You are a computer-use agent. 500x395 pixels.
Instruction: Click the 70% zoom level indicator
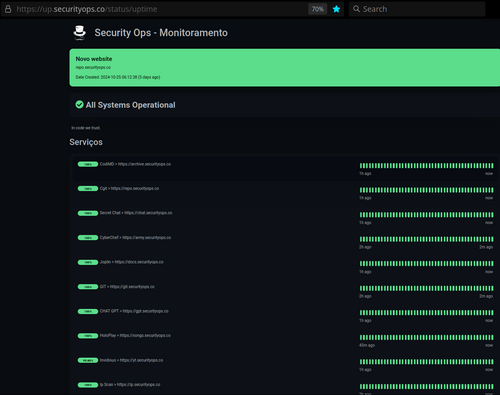(x=317, y=9)
